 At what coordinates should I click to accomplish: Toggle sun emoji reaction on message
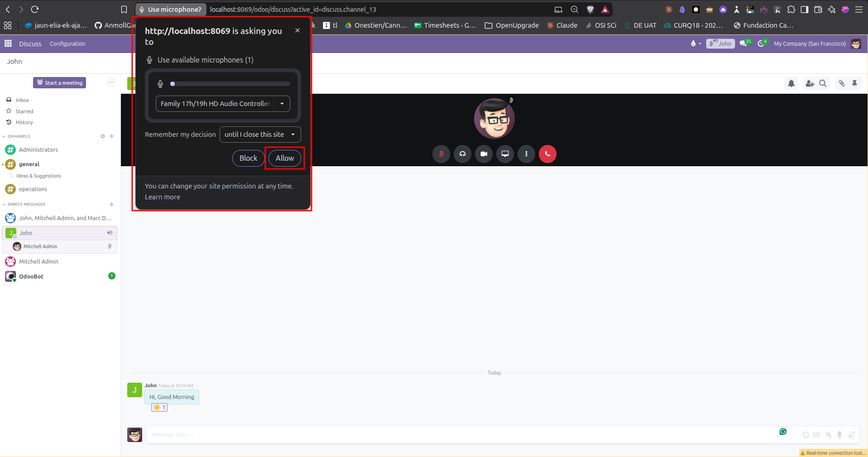pyautogui.click(x=159, y=407)
